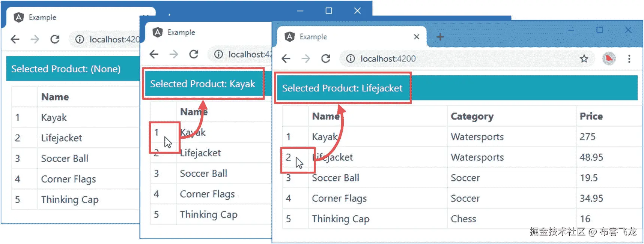This screenshot has height=244, width=644.
Task: Close the Example tab in the front window
Action: tap(416, 37)
